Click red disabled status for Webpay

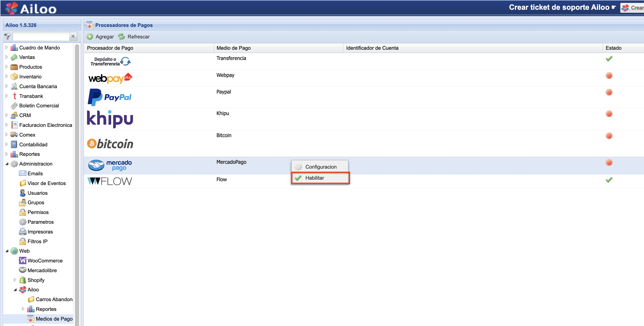[609, 76]
